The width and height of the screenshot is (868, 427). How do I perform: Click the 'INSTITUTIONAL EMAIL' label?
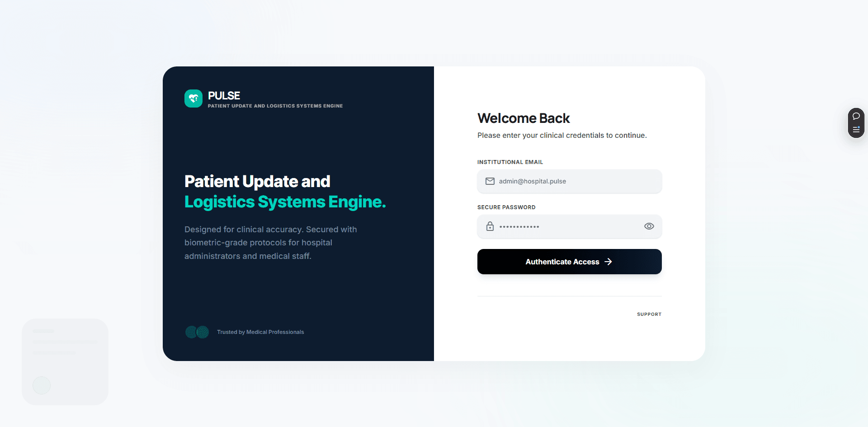510,162
